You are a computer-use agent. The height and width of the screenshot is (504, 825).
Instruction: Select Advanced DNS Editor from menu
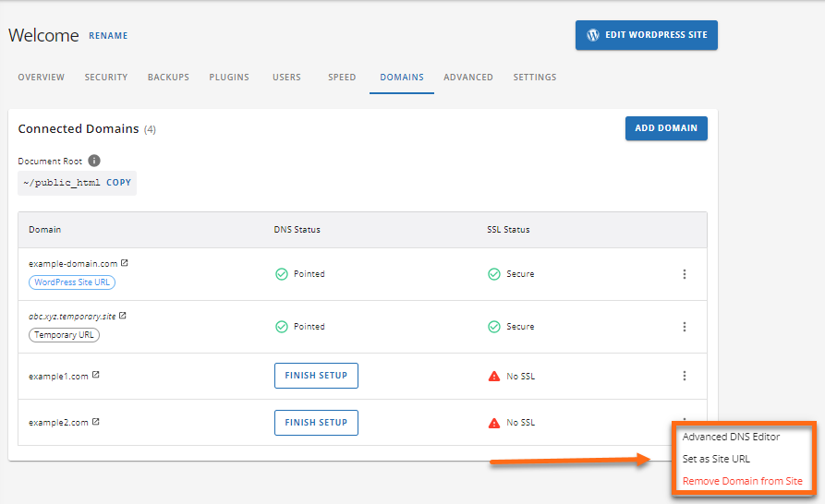[731, 437]
